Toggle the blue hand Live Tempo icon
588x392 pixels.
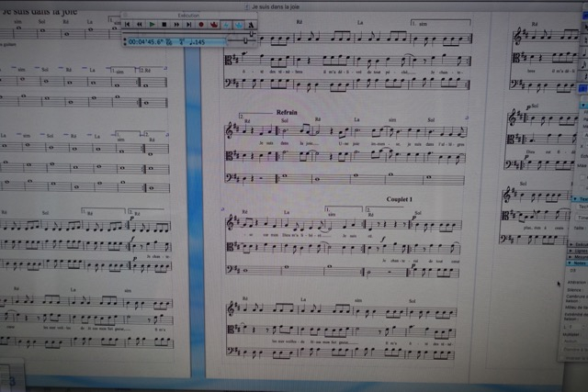pyautogui.click(x=239, y=25)
